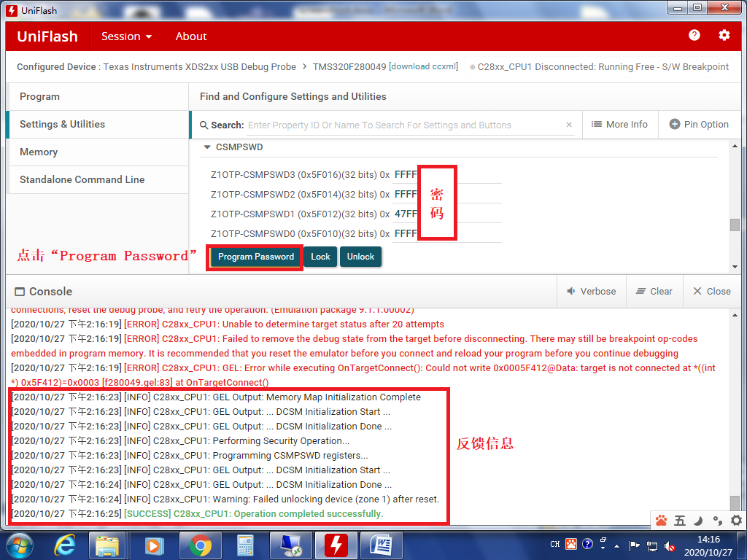Open Google Chrome from the taskbar
Viewport: 747px width, 560px height.
[x=200, y=545]
